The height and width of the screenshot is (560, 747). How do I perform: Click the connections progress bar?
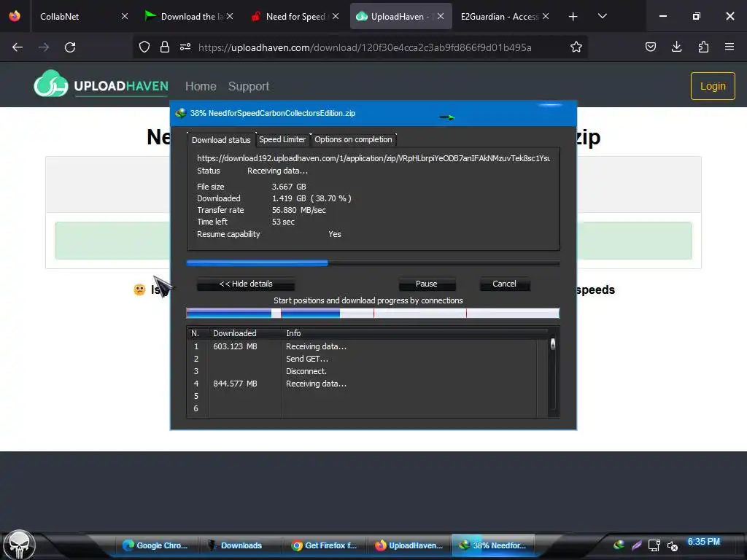[373, 313]
